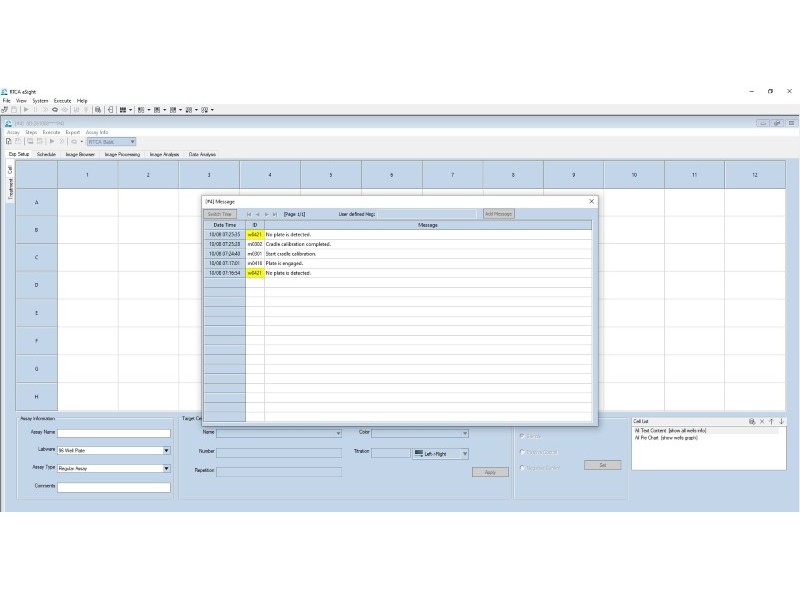Click the Assay Name input field
Image resolution: width=800 pixels, height=600 pixels.
coord(114,433)
